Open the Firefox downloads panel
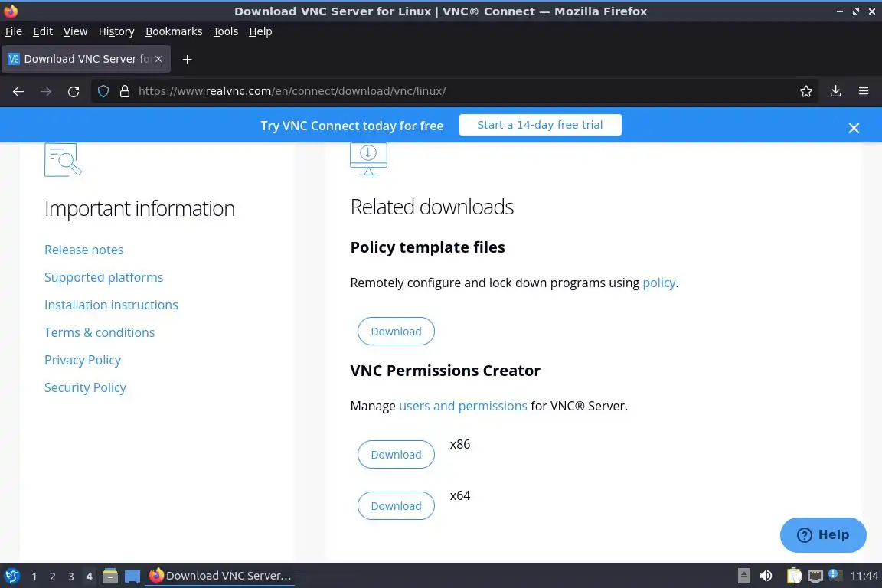This screenshot has width=882, height=588. tap(836, 91)
